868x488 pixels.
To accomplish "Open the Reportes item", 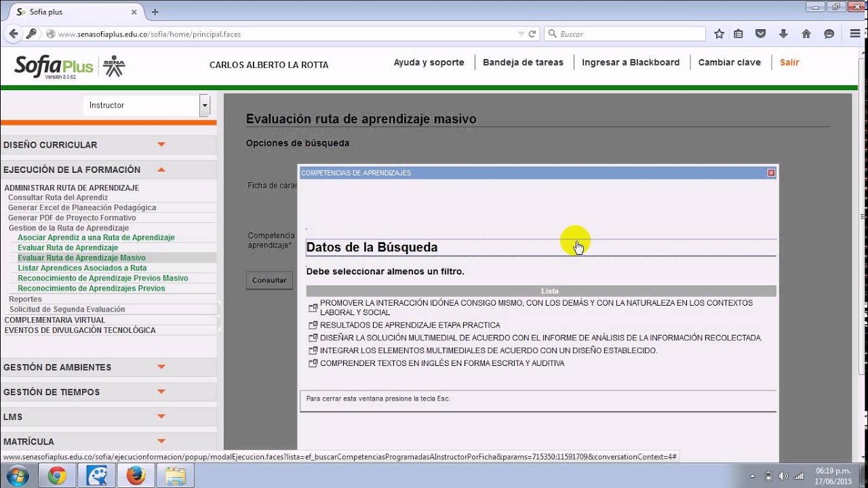I will 25,299.
